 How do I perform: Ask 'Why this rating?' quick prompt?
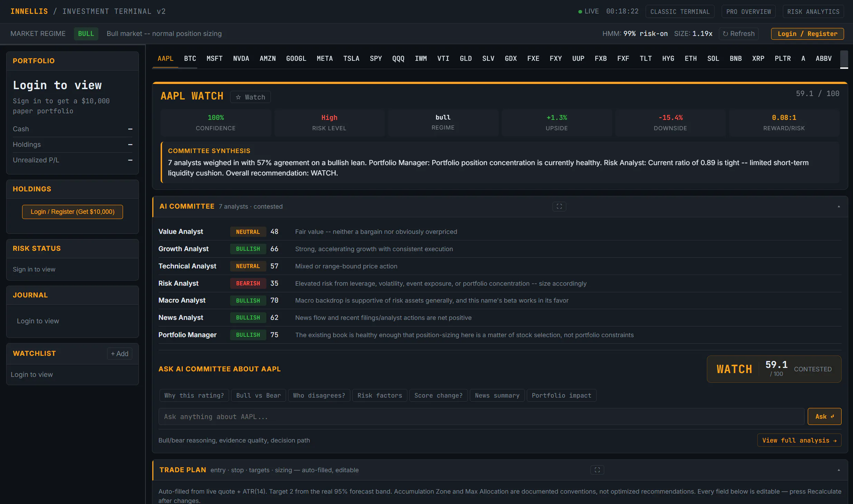(x=194, y=396)
